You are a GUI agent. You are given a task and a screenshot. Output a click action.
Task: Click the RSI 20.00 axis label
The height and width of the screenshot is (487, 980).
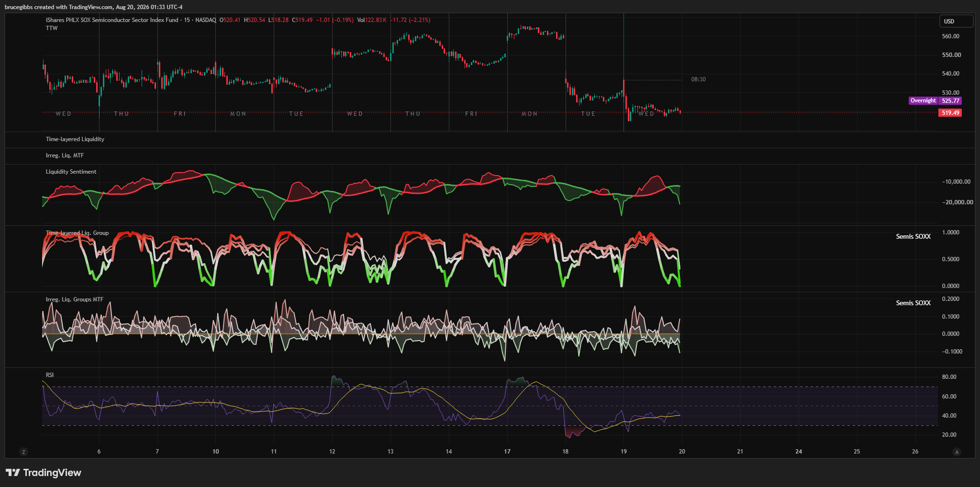tap(949, 435)
